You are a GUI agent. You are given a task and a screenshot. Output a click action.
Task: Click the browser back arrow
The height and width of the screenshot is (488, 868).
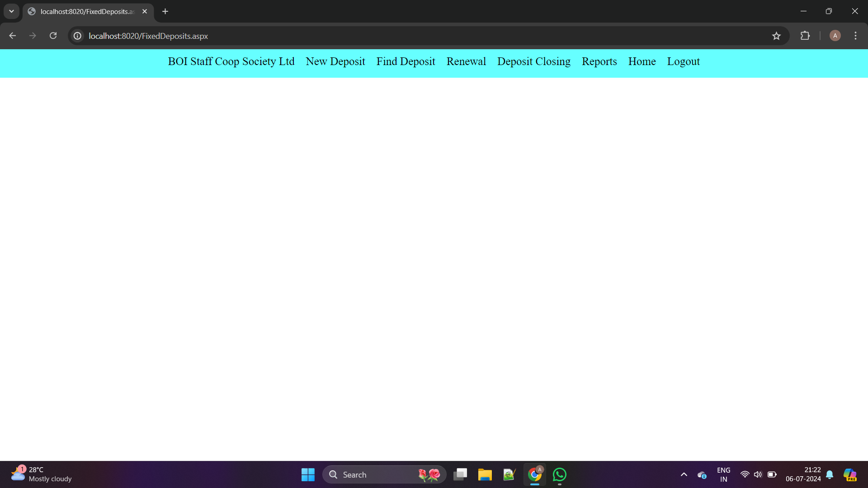pos(13,36)
